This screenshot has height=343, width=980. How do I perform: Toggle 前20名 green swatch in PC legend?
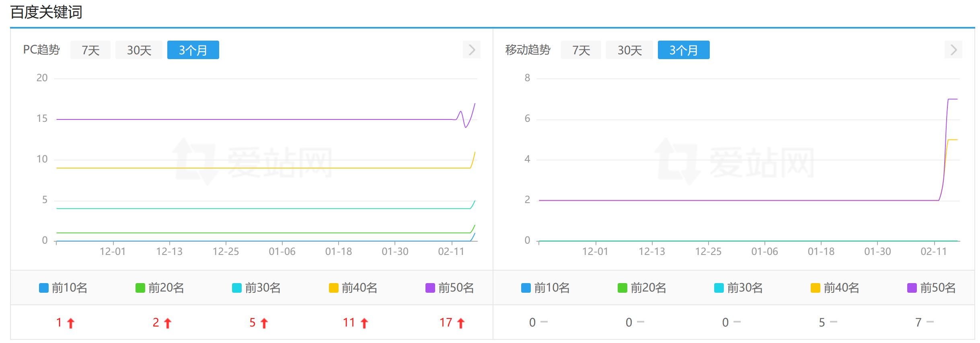(140, 288)
